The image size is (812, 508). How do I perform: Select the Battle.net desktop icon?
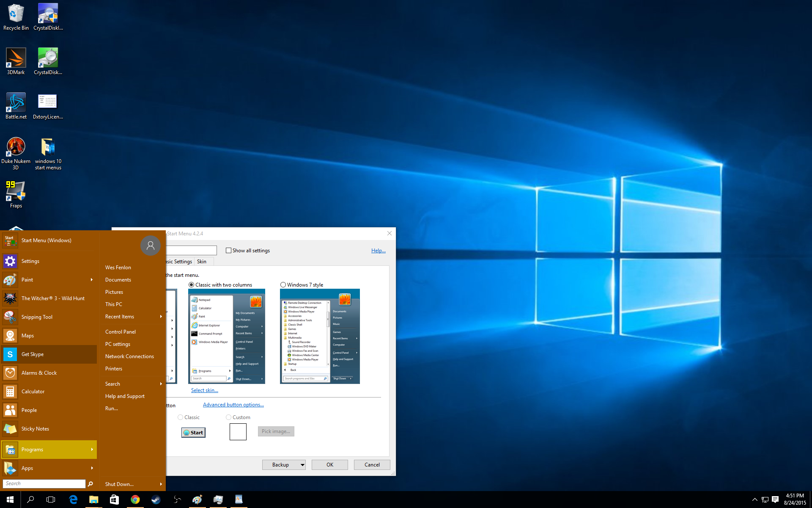[16, 106]
